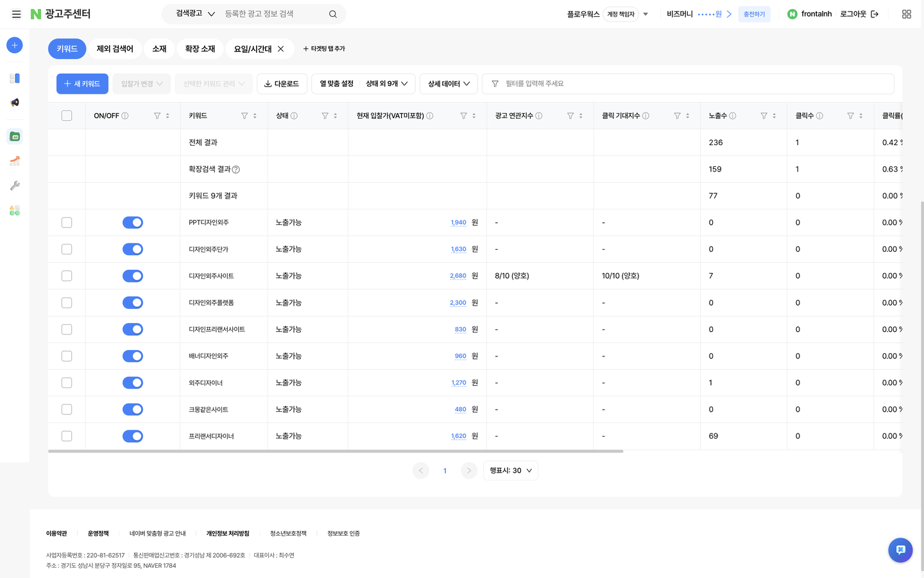Switch to the 확장 소재 tab

(200, 49)
